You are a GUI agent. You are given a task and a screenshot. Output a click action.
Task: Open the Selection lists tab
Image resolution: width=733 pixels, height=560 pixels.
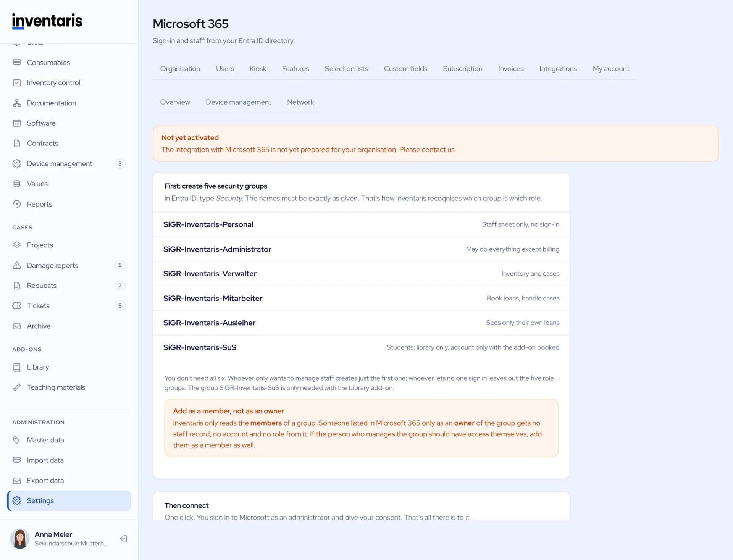pos(346,69)
